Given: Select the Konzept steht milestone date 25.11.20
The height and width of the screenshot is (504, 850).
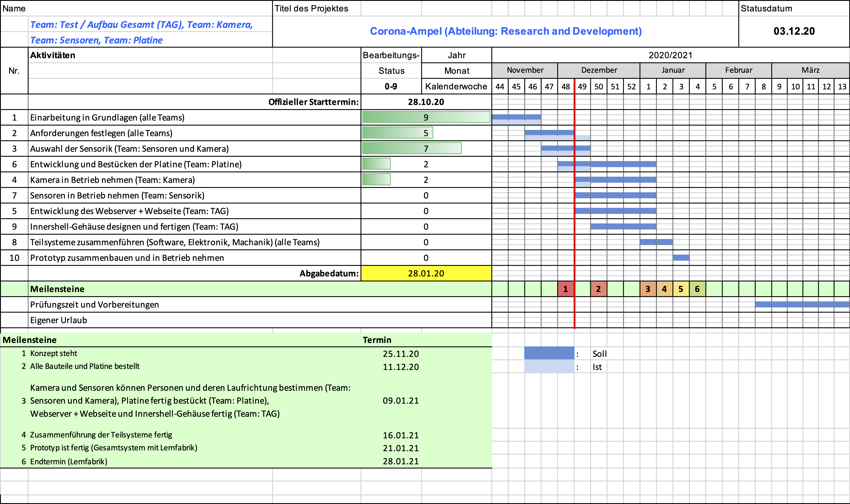Looking at the screenshot, I should tap(401, 354).
